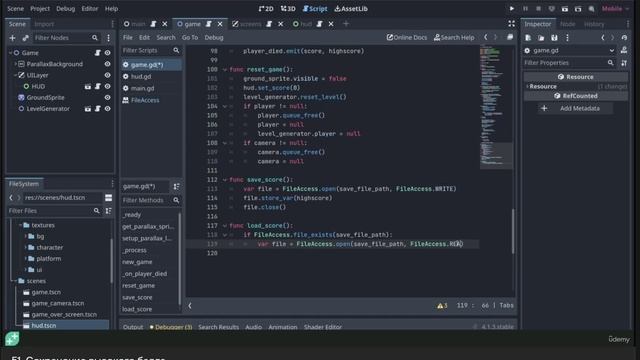Open Inspector extra options menu

coord(567,38)
